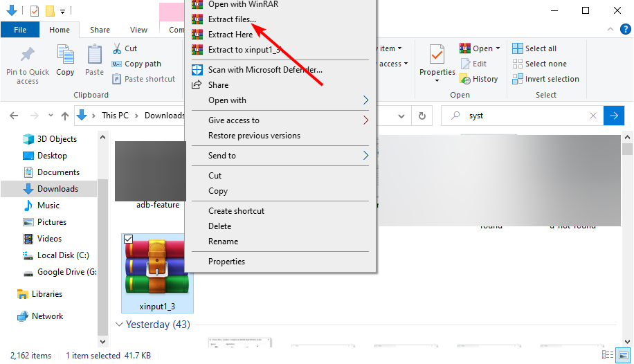Click the ribbon Open WinRAR button

(x=476, y=48)
